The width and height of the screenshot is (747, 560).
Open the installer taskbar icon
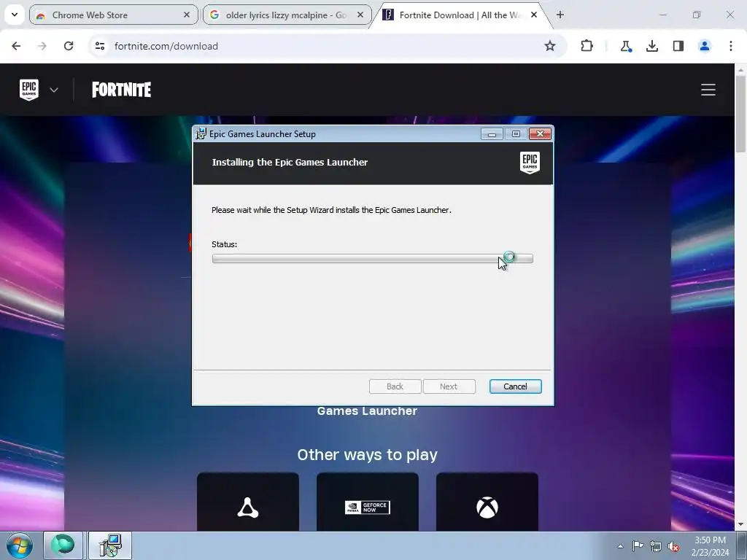[x=110, y=545]
